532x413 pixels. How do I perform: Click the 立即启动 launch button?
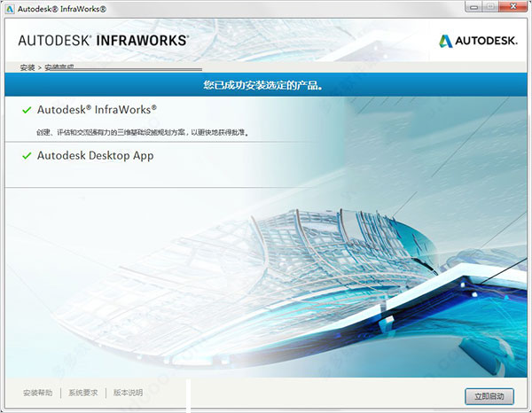pyautogui.click(x=489, y=396)
